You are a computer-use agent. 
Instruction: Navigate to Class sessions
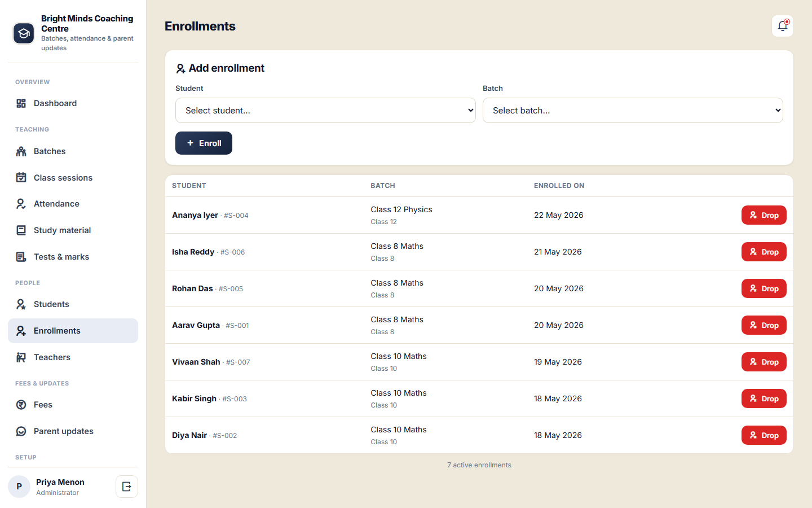[73, 178]
